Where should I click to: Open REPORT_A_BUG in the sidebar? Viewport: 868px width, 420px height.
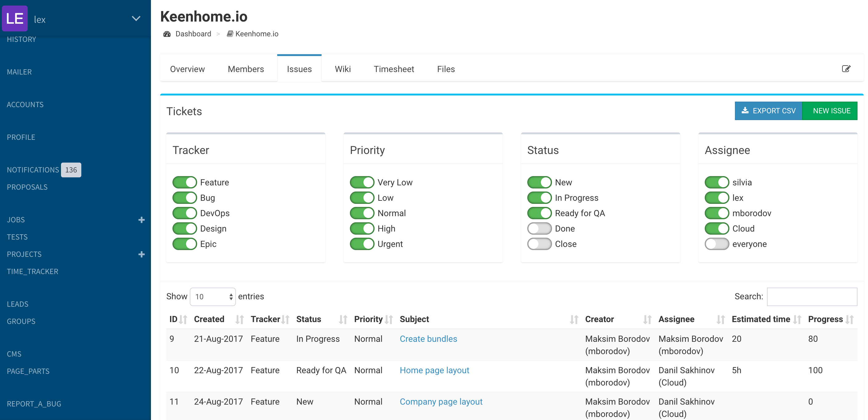pos(34,404)
